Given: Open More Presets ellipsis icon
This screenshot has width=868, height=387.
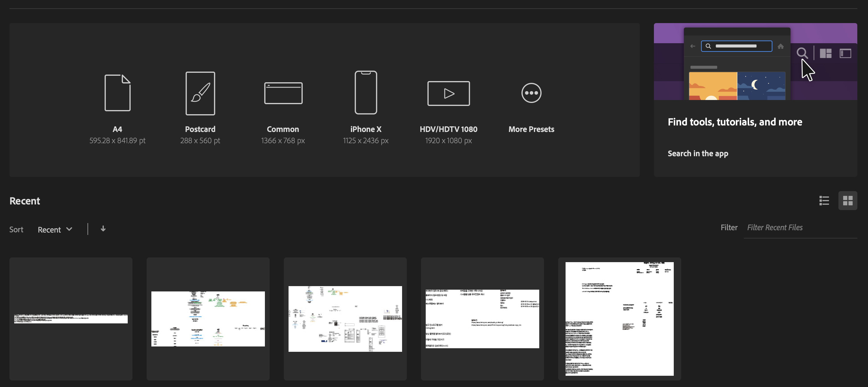Looking at the screenshot, I should 531,93.
